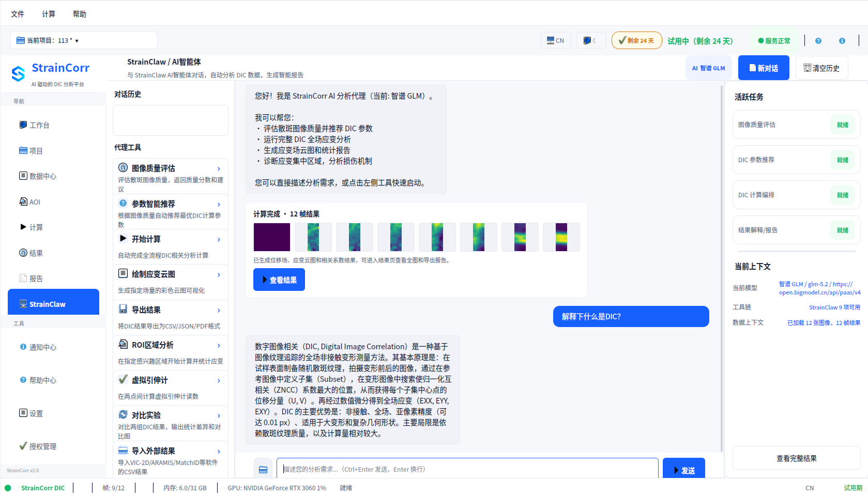Expand 开始计算 chevron arrow

pos(219,240)
